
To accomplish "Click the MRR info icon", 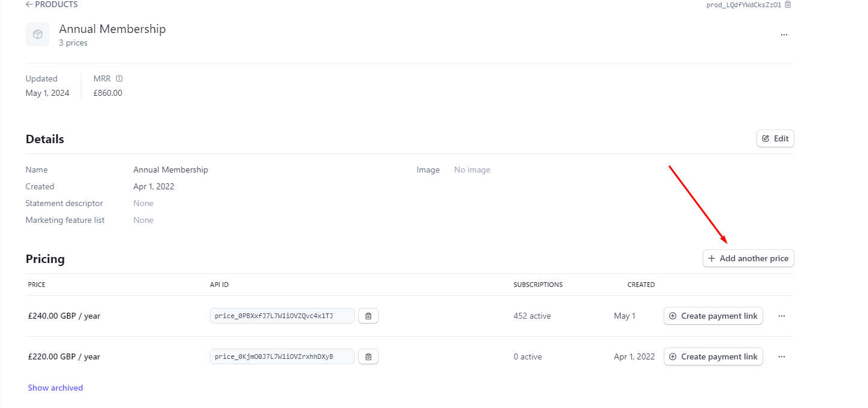I will 119,78.
